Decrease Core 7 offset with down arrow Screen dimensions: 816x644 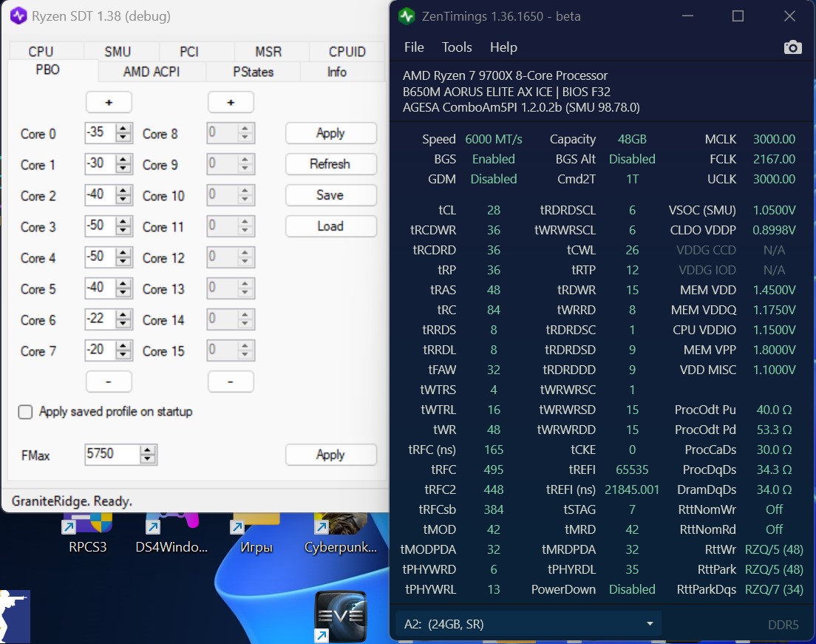[x=123, y=355]
